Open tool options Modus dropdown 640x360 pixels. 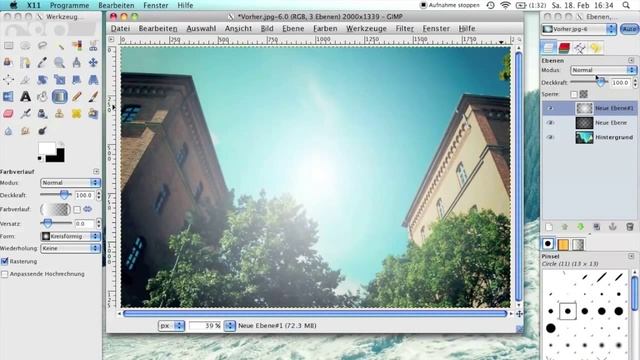tap(70, 182)
